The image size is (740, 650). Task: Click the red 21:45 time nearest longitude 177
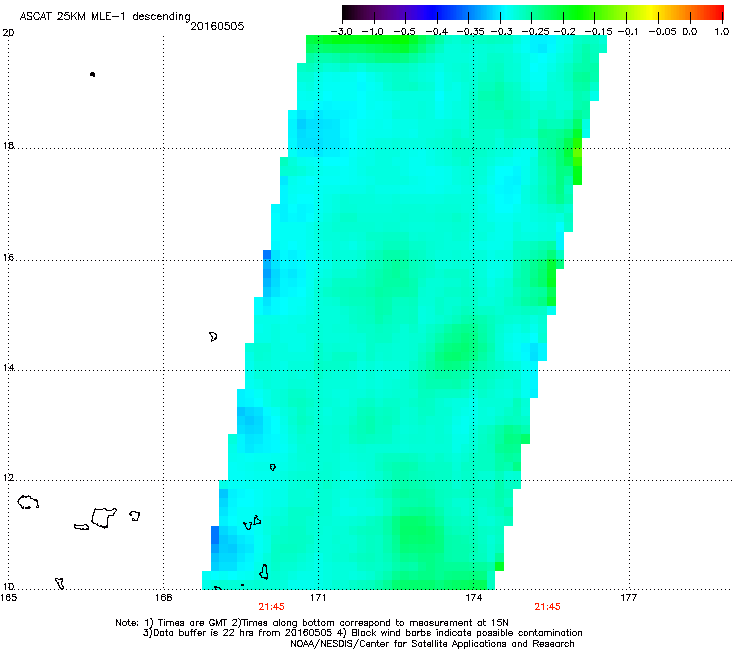tap(547, 607)
